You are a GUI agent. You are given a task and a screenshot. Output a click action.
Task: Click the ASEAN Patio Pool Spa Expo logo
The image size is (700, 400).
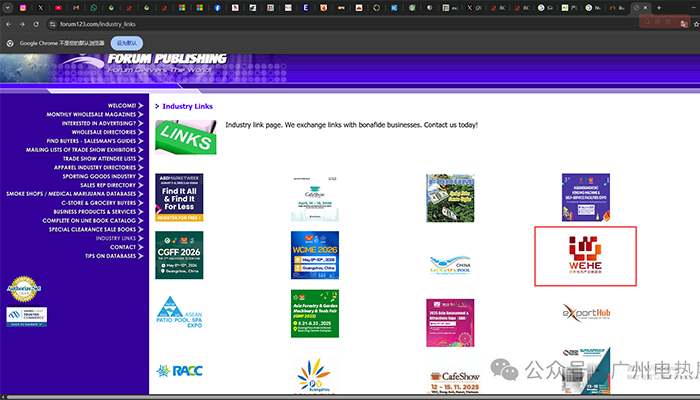tap(180, 313)
